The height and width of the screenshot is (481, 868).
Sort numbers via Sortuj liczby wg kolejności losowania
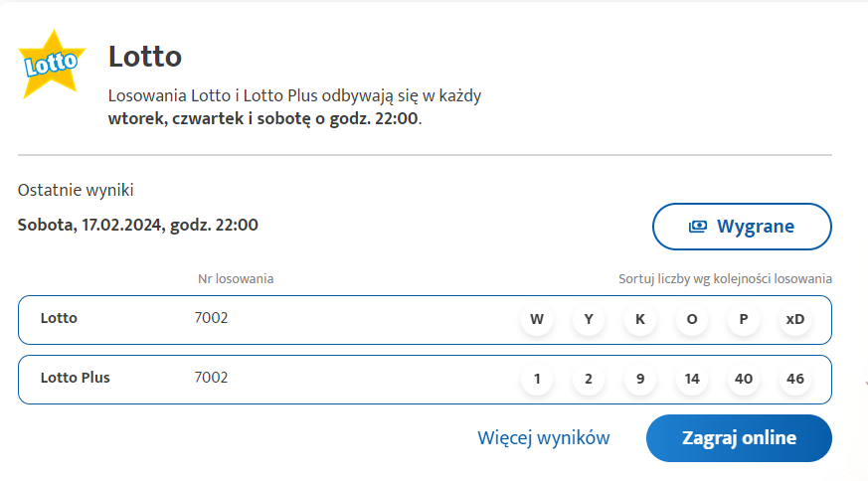(725, 279)
